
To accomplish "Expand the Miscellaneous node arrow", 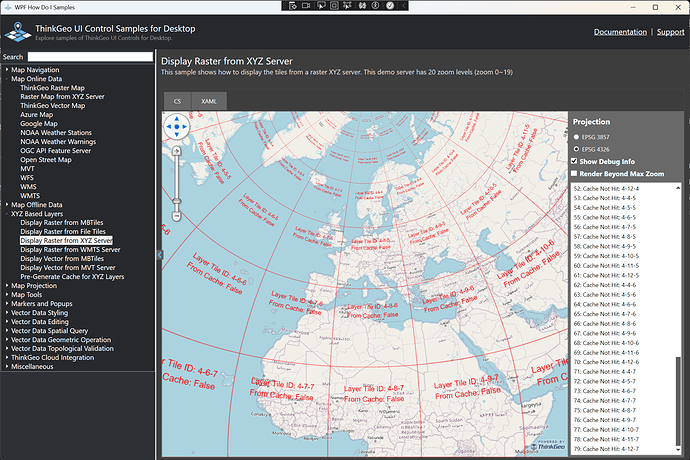I will tap(7, 367).
